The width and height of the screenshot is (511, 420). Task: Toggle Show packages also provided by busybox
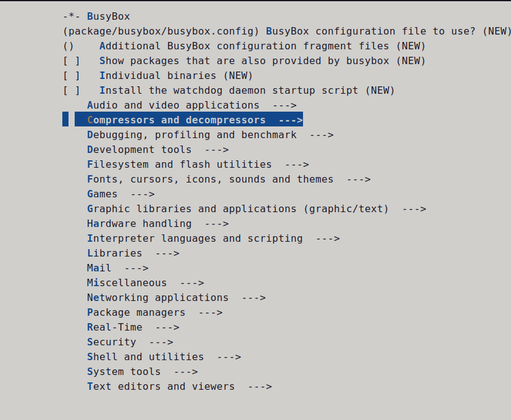(244, 61)
